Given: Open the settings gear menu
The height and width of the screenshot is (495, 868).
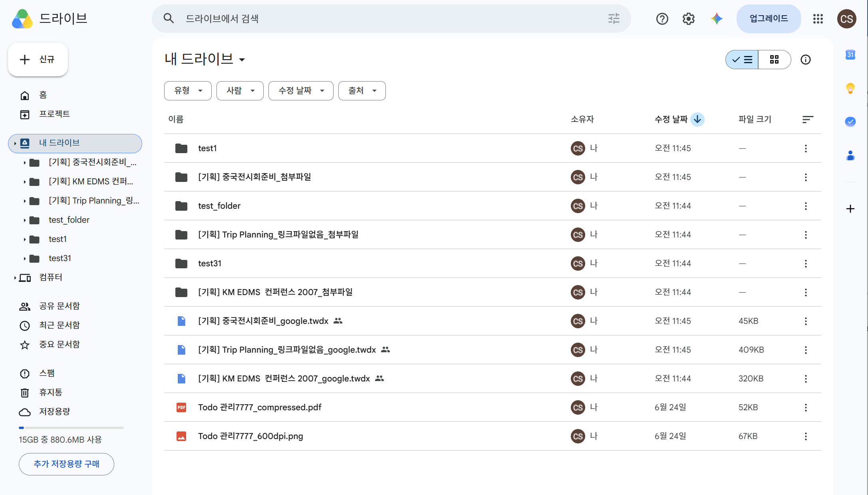Looking at the screenshot, I should click(x=688, y=19).
